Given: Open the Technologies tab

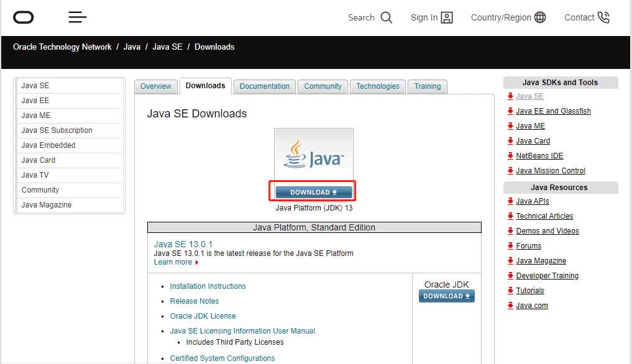Looking at the screenshot, I should pos(378,86).
